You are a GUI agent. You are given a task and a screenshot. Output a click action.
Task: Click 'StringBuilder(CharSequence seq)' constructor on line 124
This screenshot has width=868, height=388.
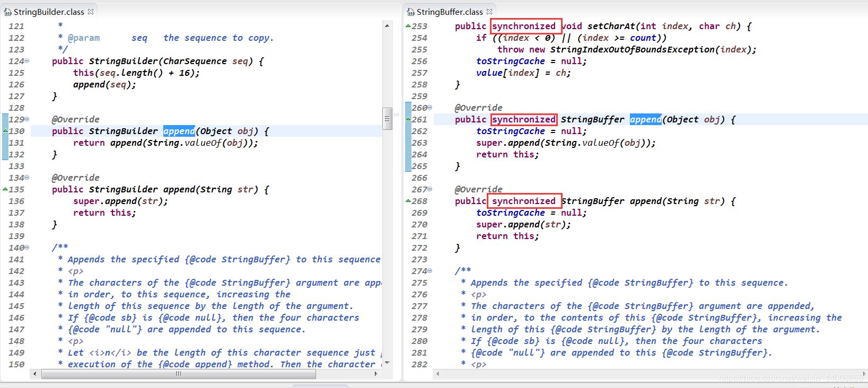(171, 61)
